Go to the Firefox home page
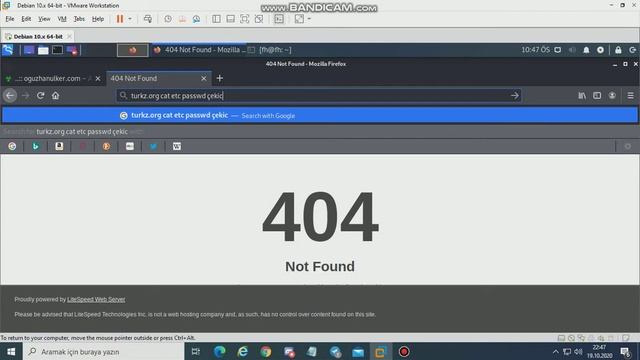 click(x=56, y=96)
